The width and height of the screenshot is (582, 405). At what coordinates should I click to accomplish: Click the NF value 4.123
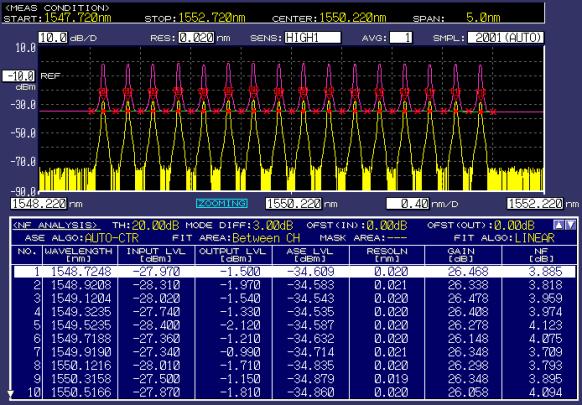pyautogui.click(x=545, y=325)
